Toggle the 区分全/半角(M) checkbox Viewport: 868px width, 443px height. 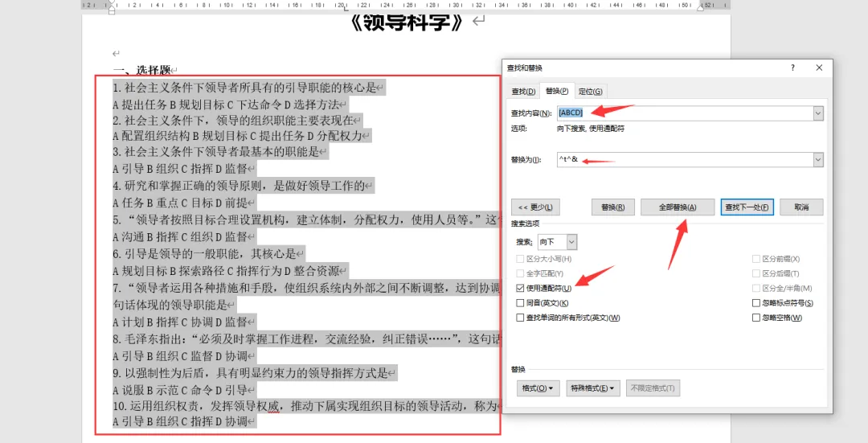coord(756,289)
